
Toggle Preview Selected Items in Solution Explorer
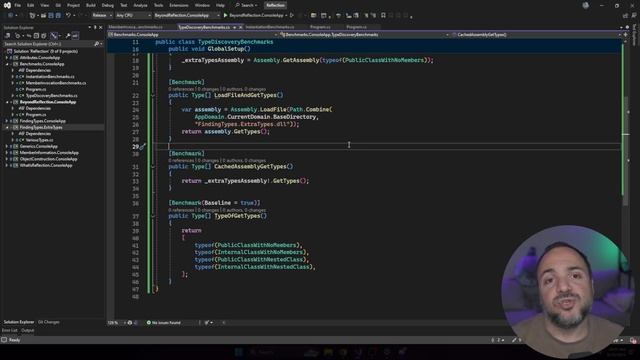pyautogui.click(x=76, y=36)
